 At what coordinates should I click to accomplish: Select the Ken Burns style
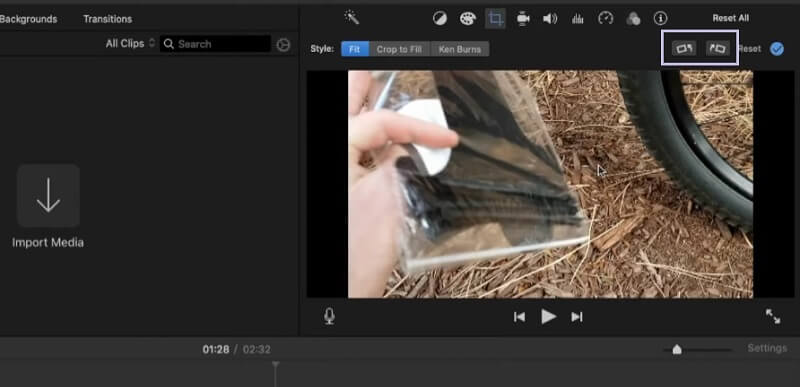click(460, 49)
